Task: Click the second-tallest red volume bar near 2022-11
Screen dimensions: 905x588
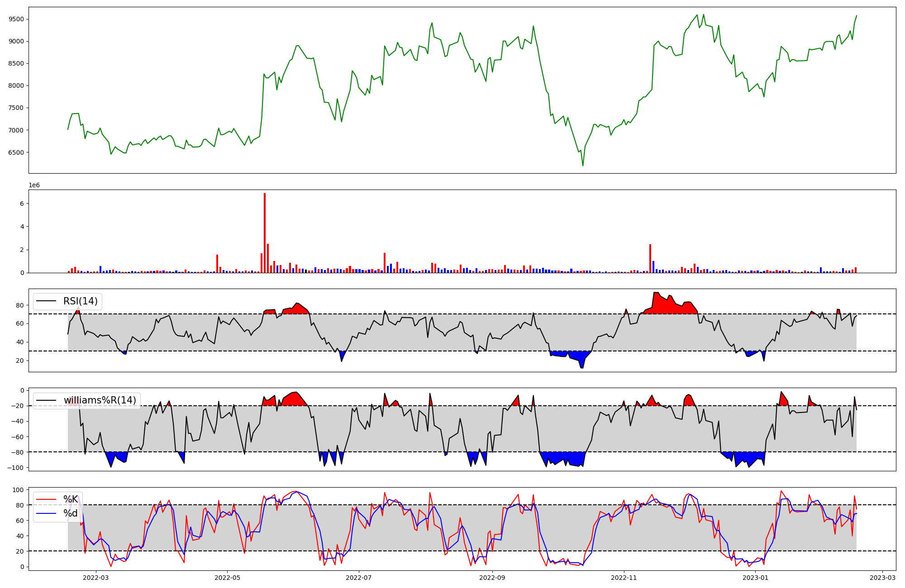Action: tap(650, 259)
